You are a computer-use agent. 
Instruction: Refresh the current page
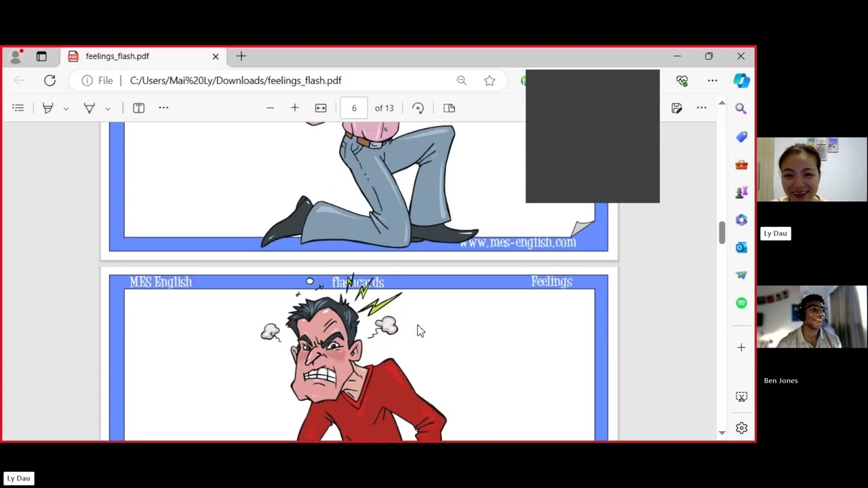50,81
